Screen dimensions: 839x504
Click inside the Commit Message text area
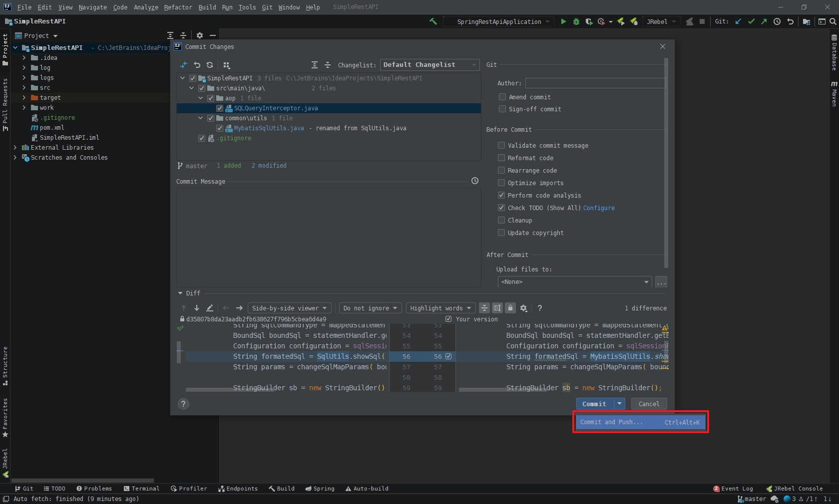329,238
